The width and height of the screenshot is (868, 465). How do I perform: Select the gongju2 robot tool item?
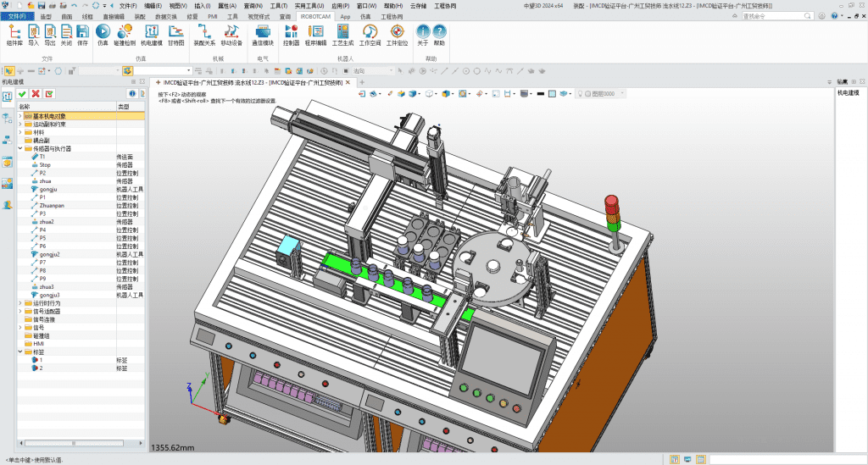pyautogui.click(x=49, y=254)
